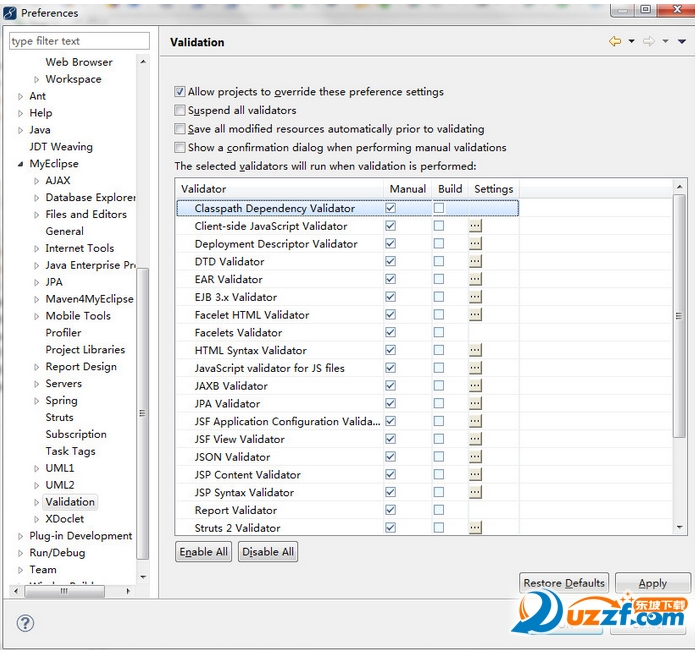Image resolution: width=695 pixels, height=650 pixels.
Task: Click the Apply button
Action: (652, 583)
